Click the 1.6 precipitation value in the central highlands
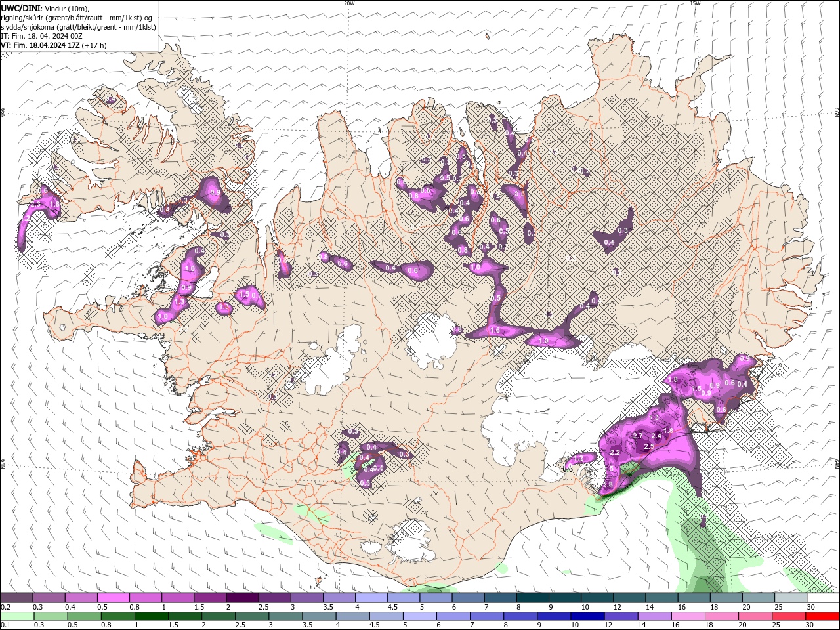 (x=495, y=331)
